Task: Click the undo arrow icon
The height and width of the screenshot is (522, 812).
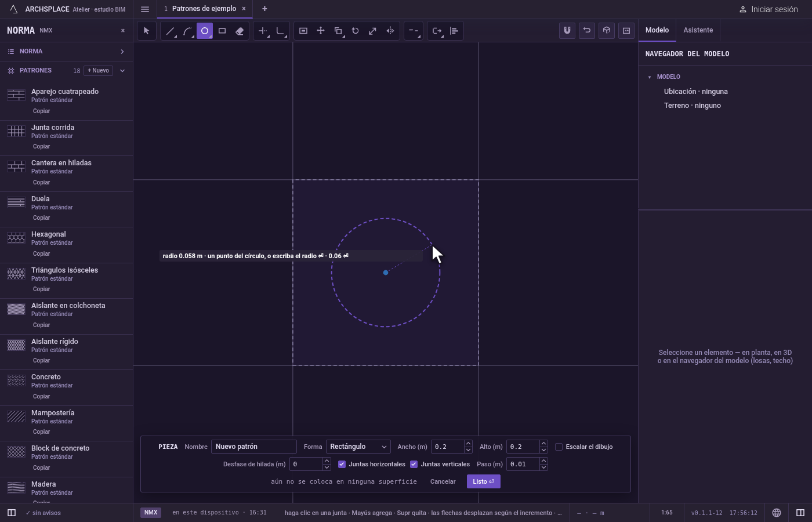Action: click(x=587, y=31)
